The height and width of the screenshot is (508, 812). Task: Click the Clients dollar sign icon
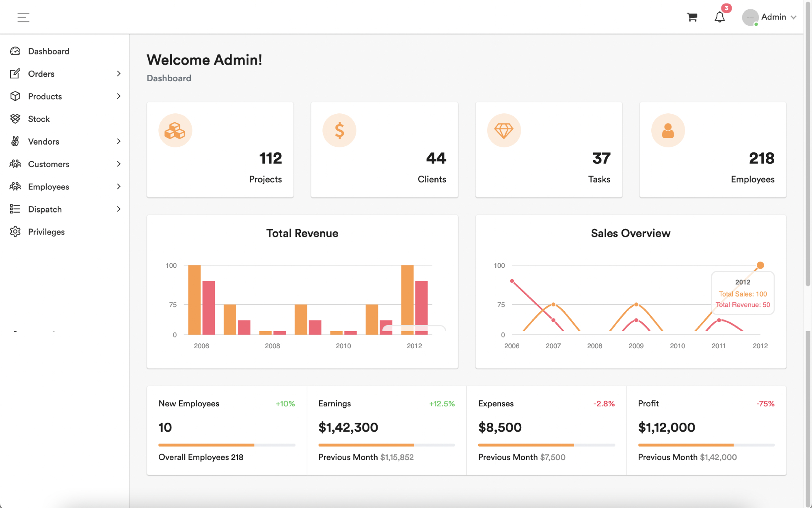coord(339,130)
